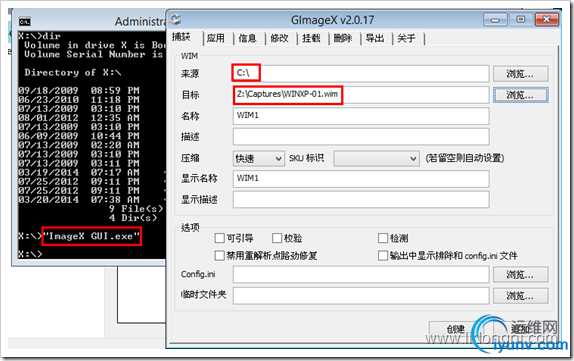Screen dimensions: 574x361
Task: Click the 来源 source path field
Action: pyautogui.click(x=361, y=73)
